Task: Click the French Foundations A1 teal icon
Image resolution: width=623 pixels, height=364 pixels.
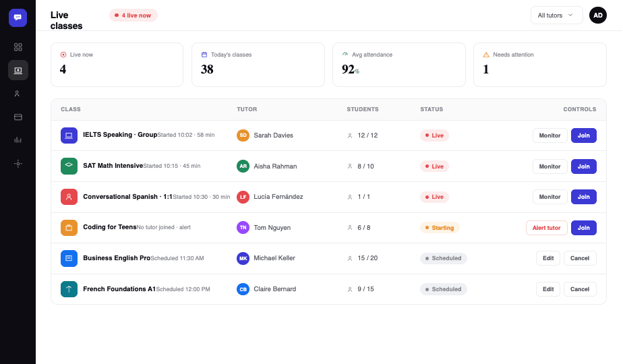Action: [69, 289]
